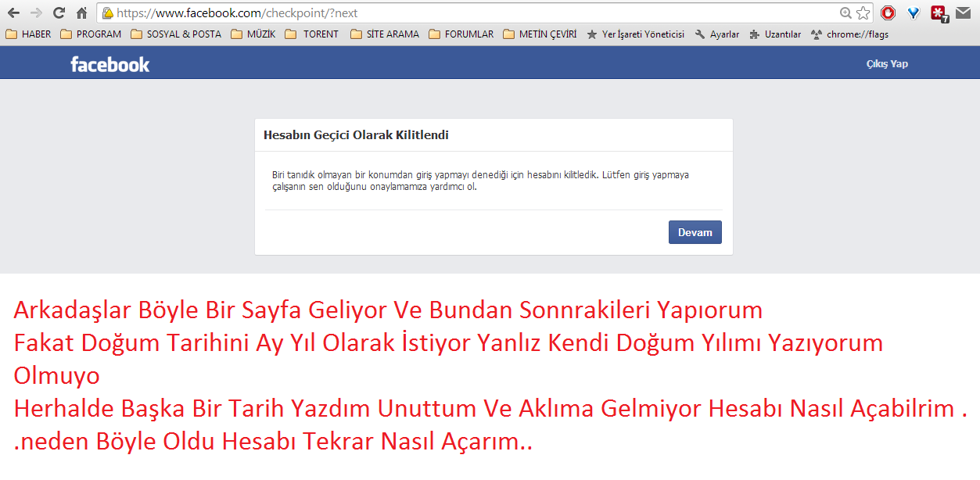The width and height of the screenshot is (980, 480).
Task: Open the blue funnel extension icon
Action: click(913, 13)
